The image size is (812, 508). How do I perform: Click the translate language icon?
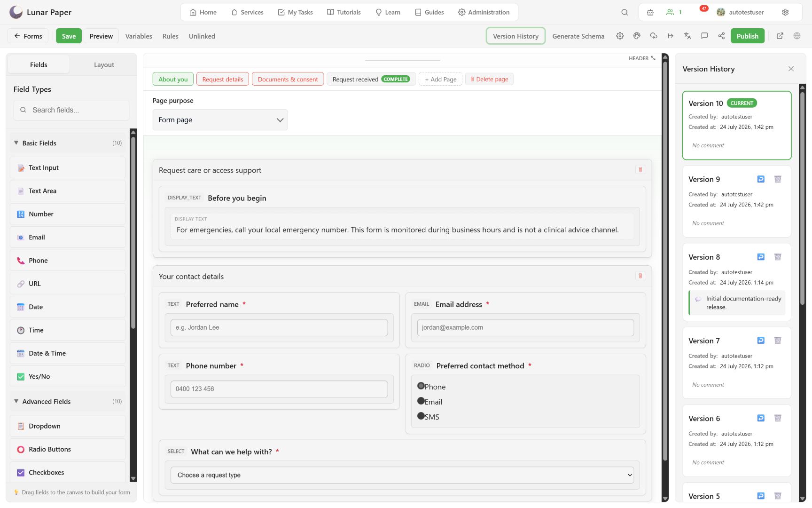(687, 36)
